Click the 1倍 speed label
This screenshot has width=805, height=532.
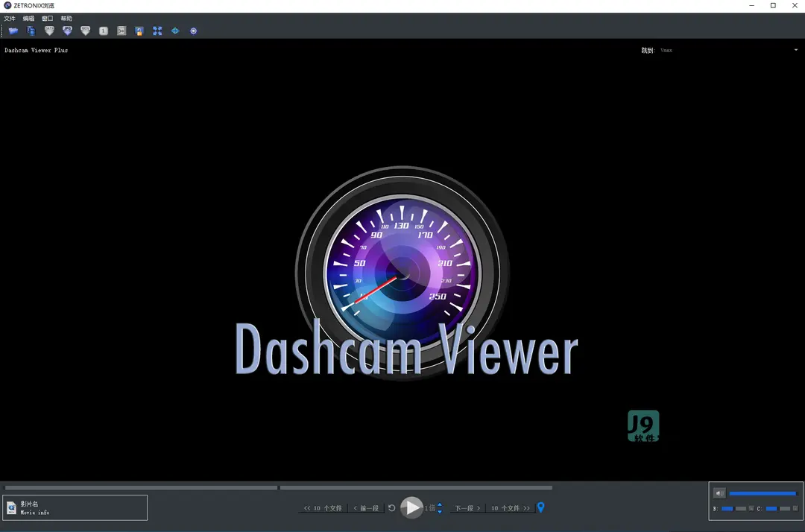click(430, 508)
